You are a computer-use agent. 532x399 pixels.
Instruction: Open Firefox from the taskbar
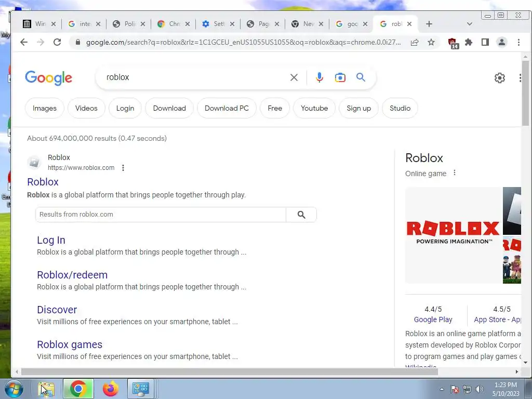tap(110, 389)
